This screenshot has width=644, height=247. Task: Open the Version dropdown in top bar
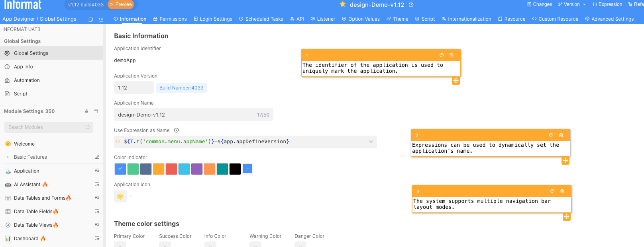point(572,4)
